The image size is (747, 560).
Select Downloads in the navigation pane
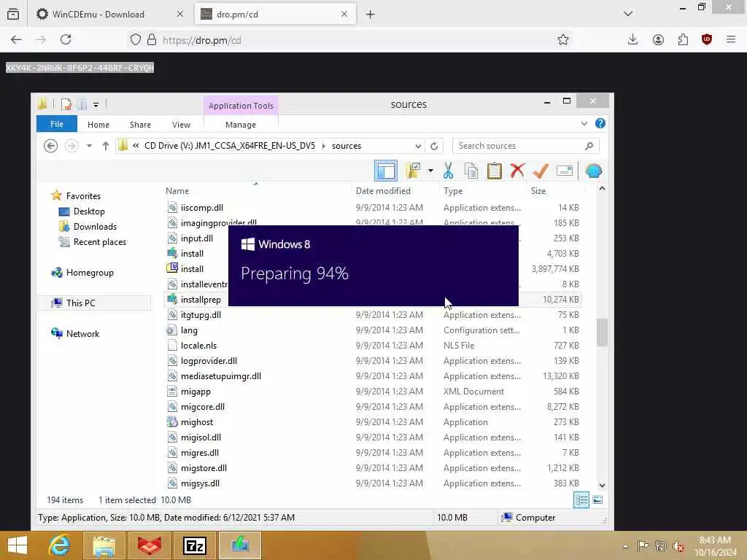(94, 226)
